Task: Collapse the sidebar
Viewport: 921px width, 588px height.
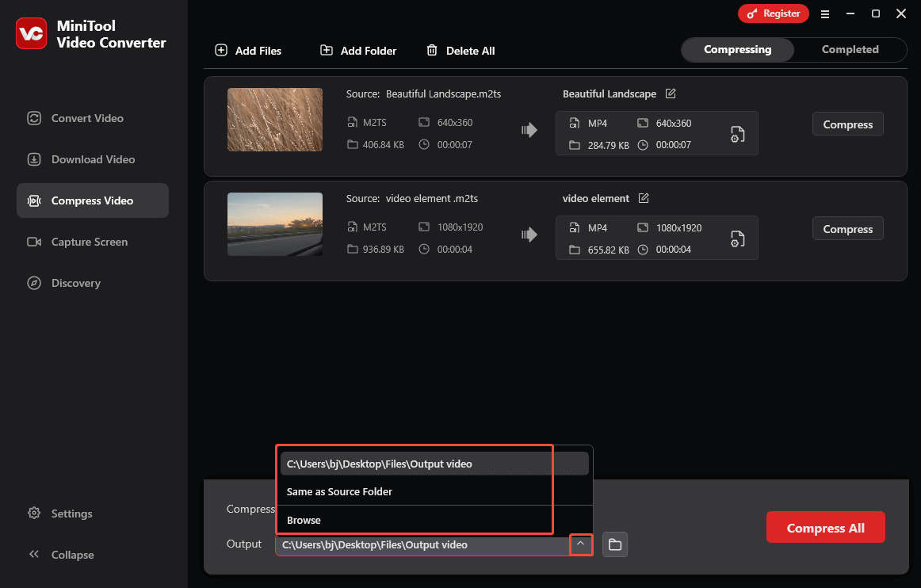Action: 61,555
